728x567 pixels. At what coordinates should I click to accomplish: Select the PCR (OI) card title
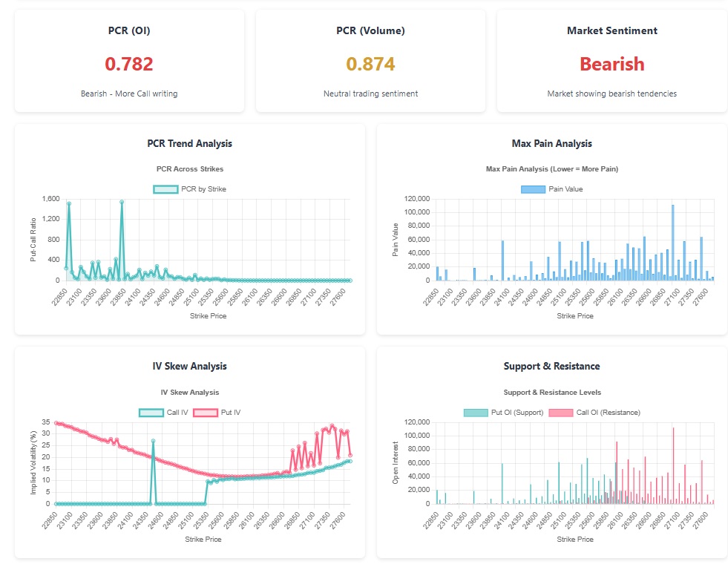(x=129, y=30)
